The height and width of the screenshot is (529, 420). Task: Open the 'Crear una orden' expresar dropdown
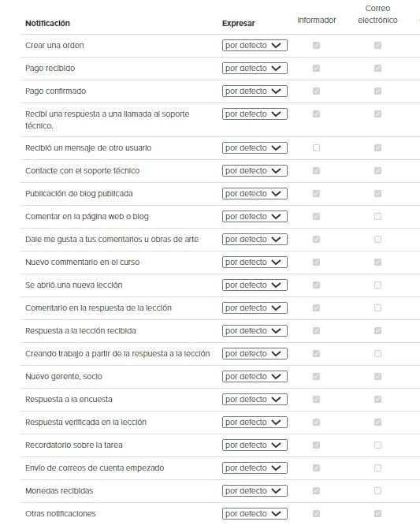[x=255, y=45]
